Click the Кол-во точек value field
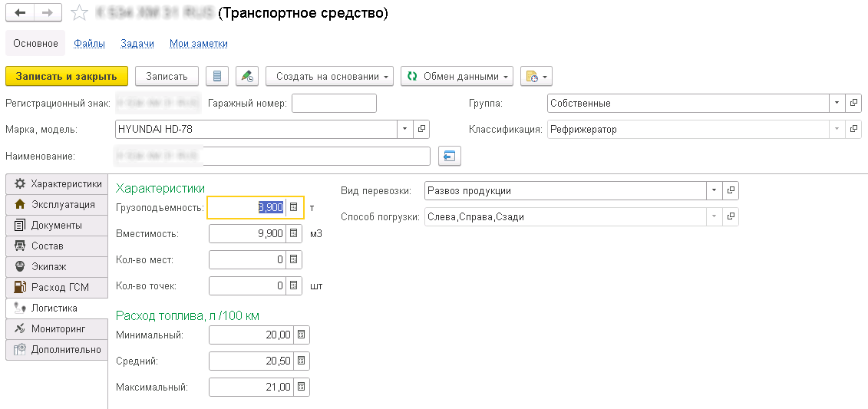The width and height of the screenshot is (868, 409). [247, 286]
